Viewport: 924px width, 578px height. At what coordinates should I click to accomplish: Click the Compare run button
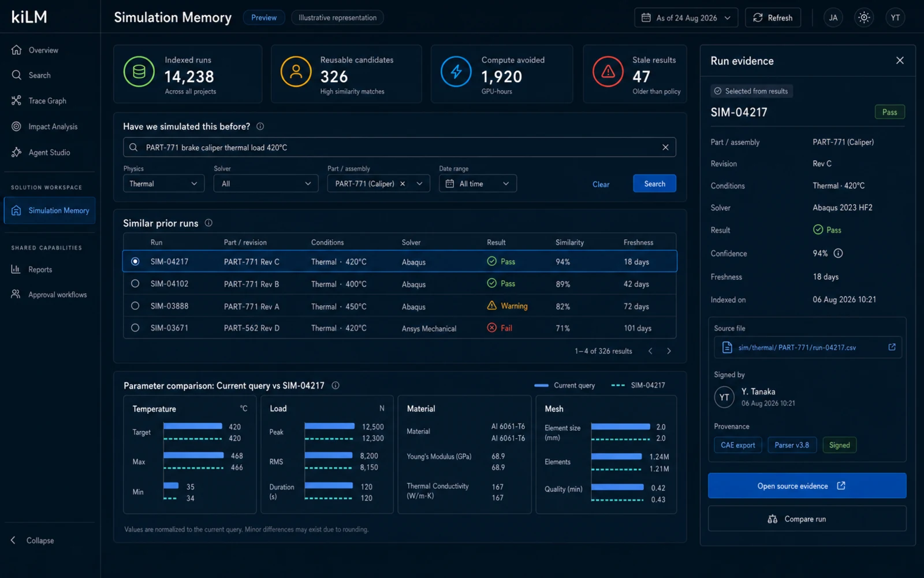[x=807, y=519]
